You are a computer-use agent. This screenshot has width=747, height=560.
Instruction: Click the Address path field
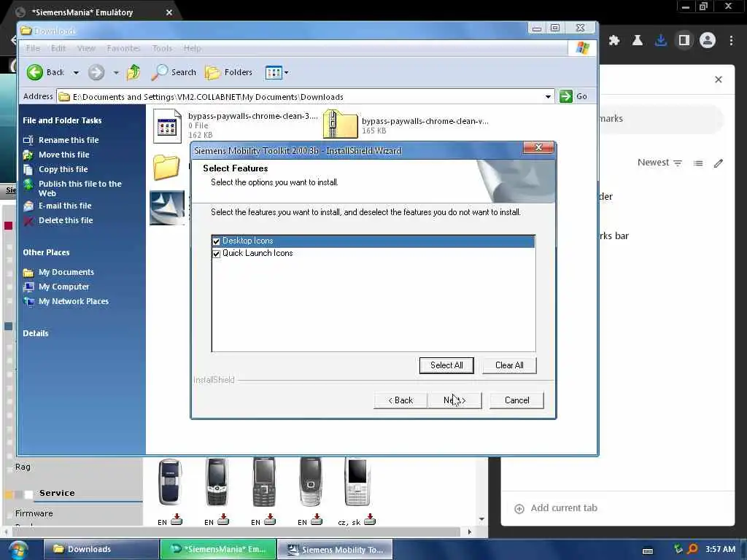tap(305, 97)
